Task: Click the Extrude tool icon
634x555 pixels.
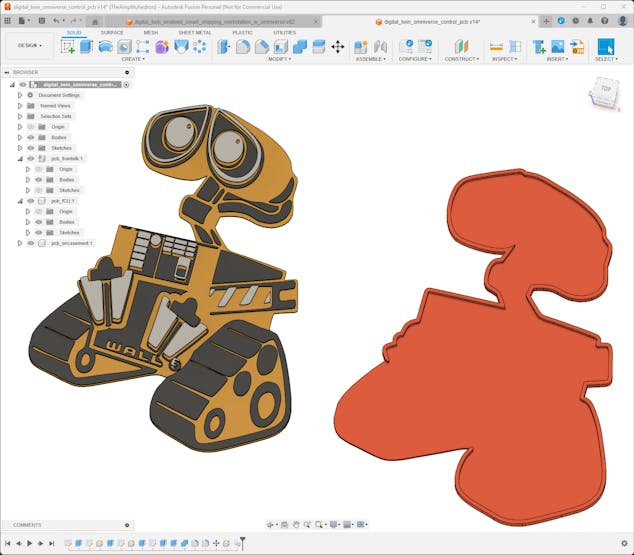Action: (86, 46)
